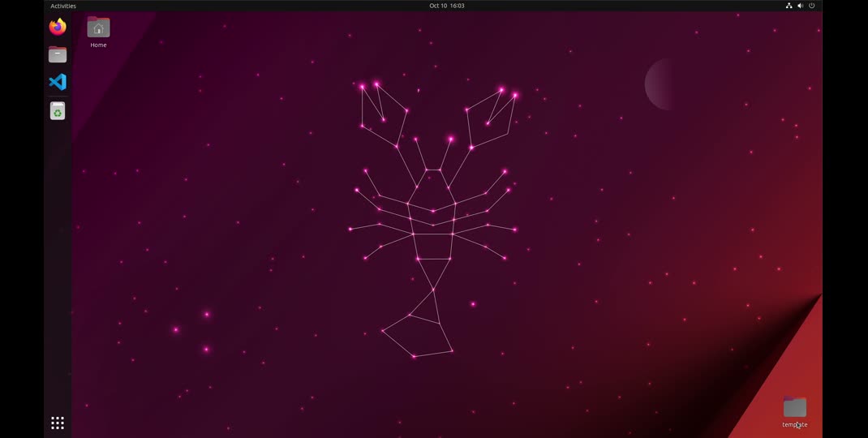Click the "Home" icon label
This screenshot has height=438, width=868.
(x=98, y=45)
